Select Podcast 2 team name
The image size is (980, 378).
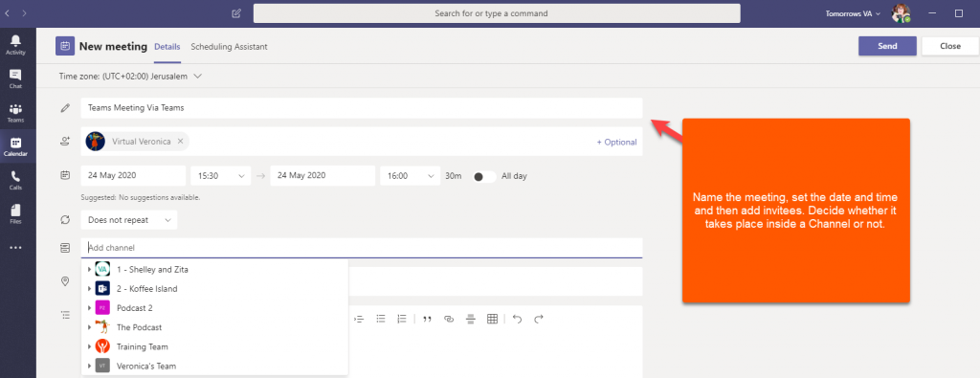point(134,308)
